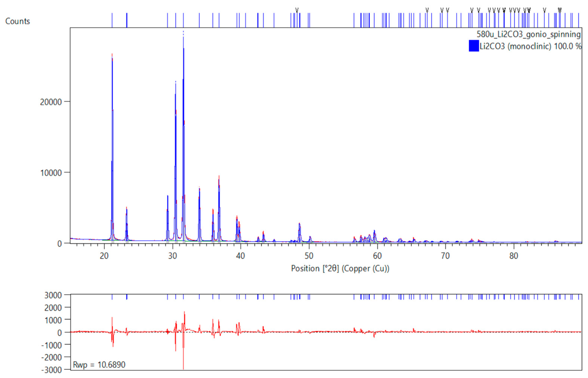Click the 80 tick label on position axis

(x=513, y=256)
